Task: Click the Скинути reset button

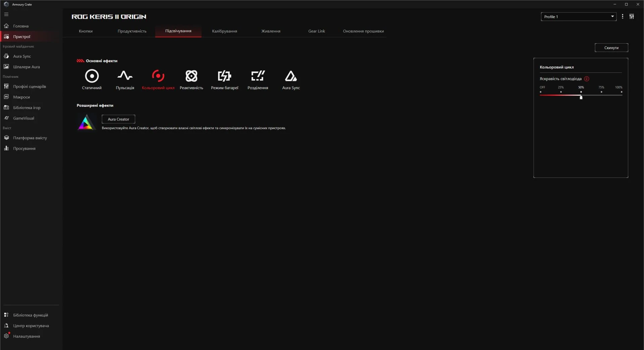Action: click(611, 48)
